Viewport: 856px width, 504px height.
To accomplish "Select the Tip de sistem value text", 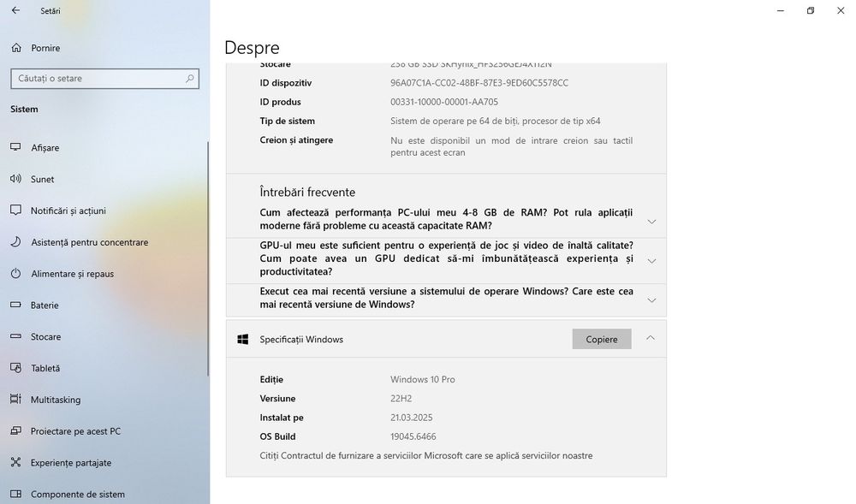I will [x=495, y=122].
